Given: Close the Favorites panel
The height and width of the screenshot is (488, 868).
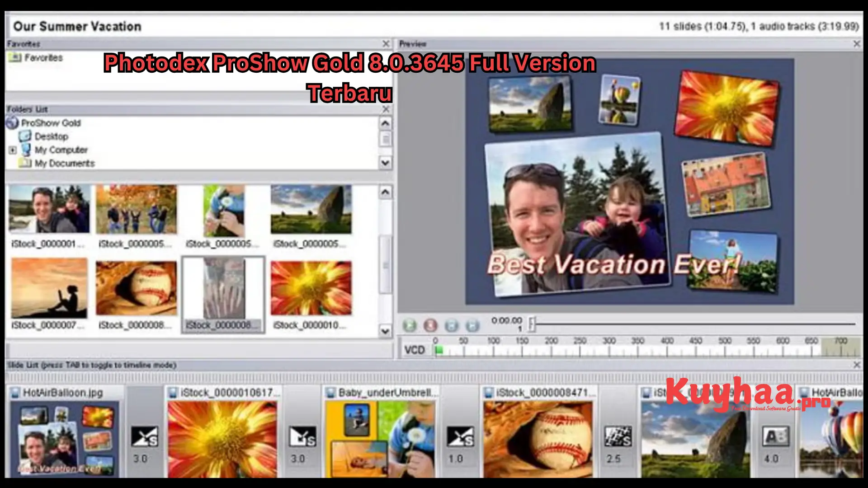Looking at the screenshot, I should coord(386,44).
